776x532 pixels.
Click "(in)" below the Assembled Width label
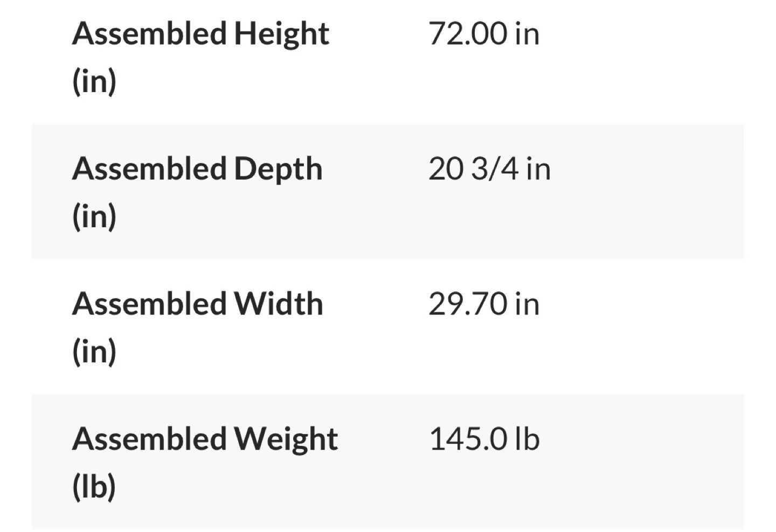click(94, 352)
